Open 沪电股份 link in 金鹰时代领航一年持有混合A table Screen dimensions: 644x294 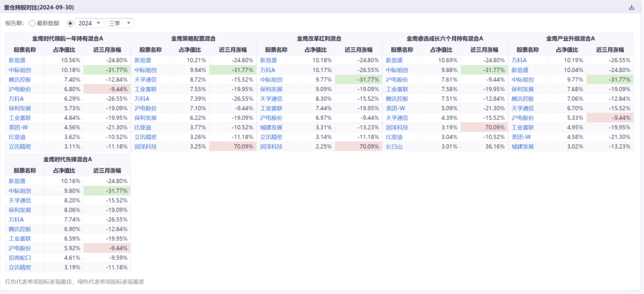click(20, 89)
